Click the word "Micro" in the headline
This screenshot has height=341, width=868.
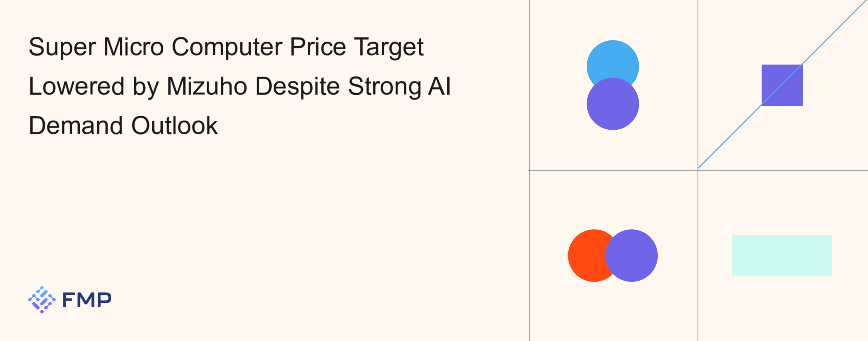click(x=134, y=47)
